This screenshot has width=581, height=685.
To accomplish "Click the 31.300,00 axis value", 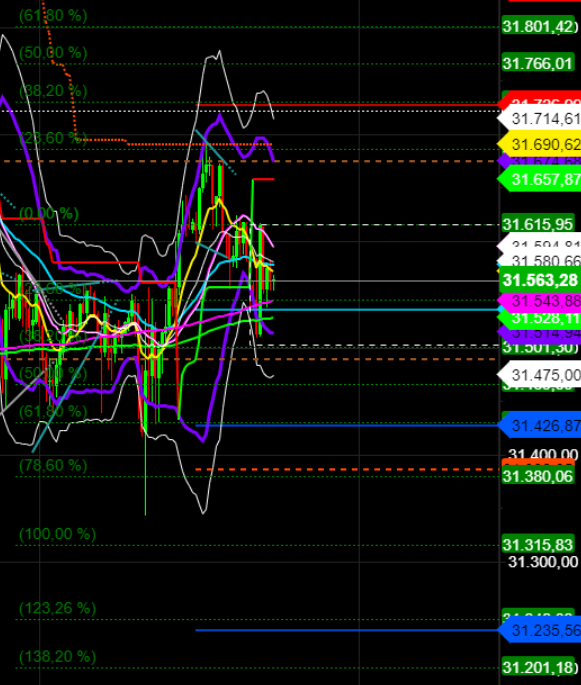I will (543, 562).
